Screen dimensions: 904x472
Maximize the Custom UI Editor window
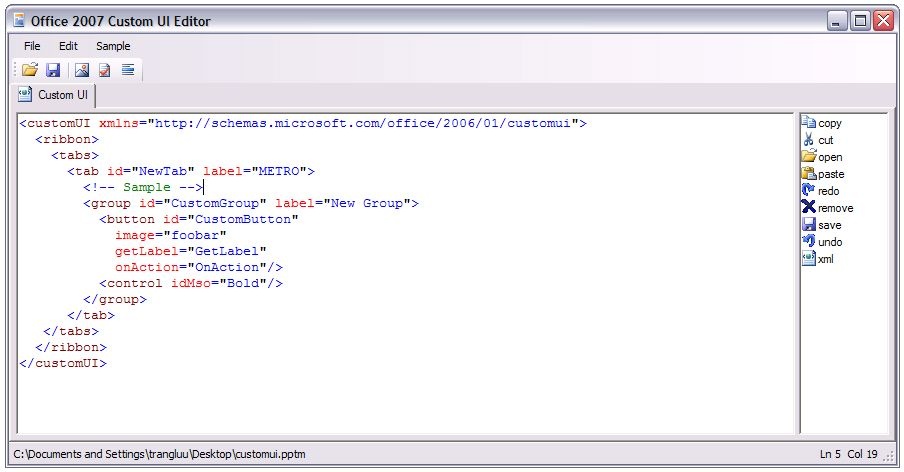click(x=860, y=21)
